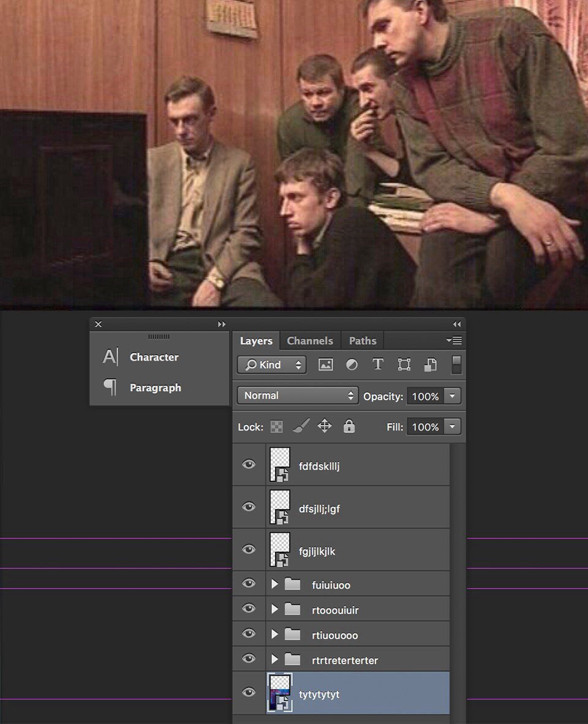This screenshot has width=588, height=724.
Task: Select the dfsjllj;lgf layer thumbnail
Action: coord(280,507)
